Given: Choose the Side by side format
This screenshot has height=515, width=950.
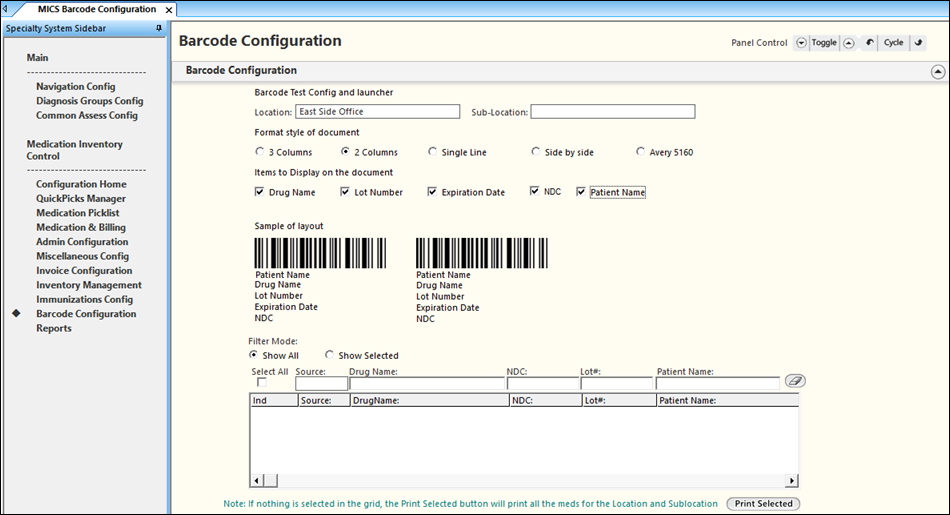Looking at the screenshot, I should point(536,151).
